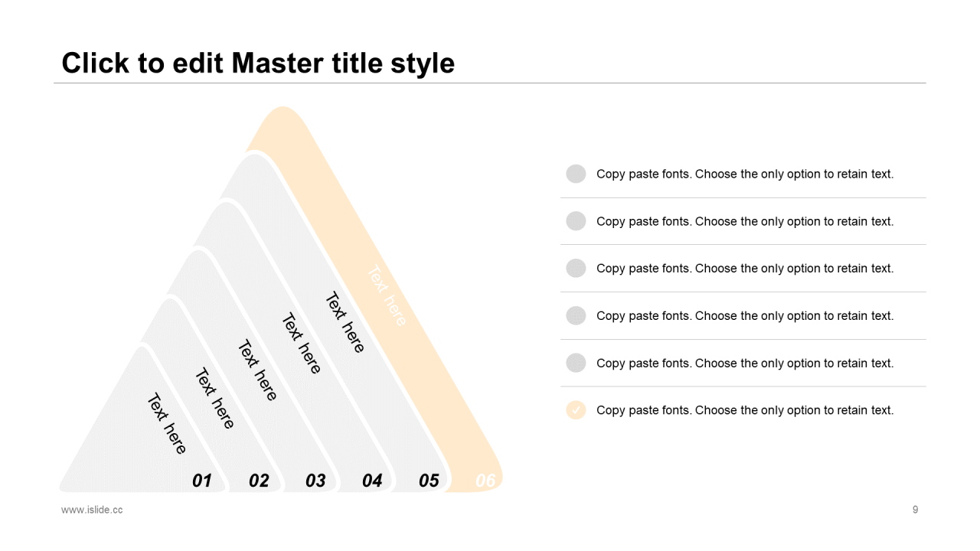Viewport: 980px width, 551px height.
Task: Select the text line beside the orange checkmark
Action: pyautogui.click(x=744, y=410)
